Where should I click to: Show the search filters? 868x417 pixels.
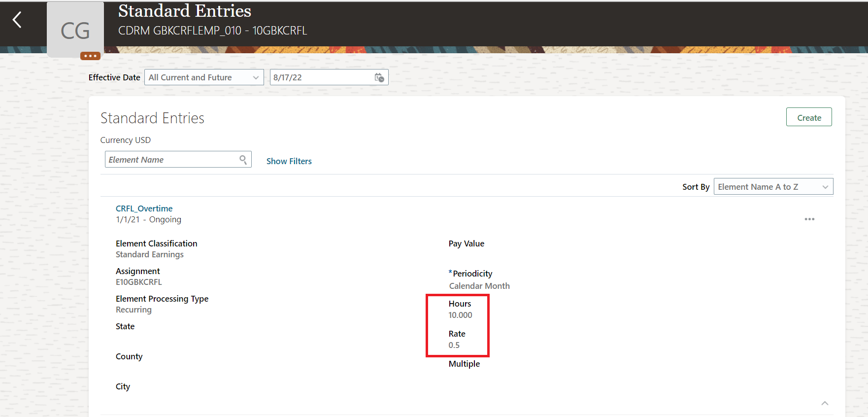289,161
